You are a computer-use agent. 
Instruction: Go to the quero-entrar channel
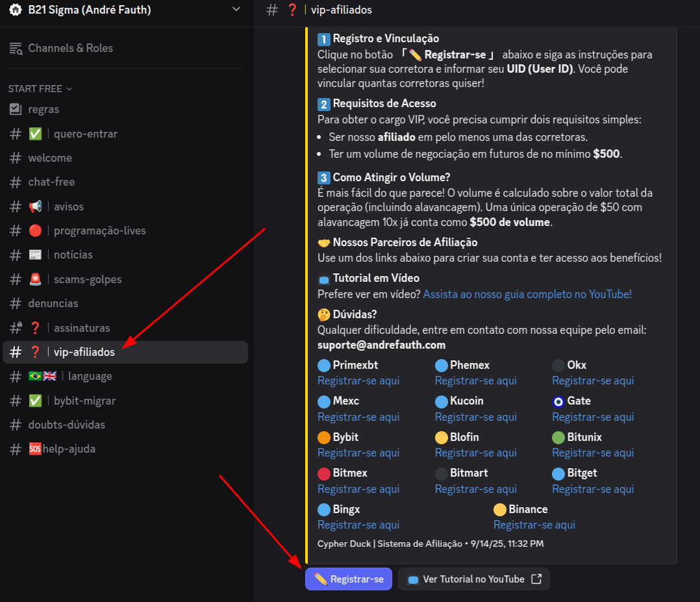[125, 134]
